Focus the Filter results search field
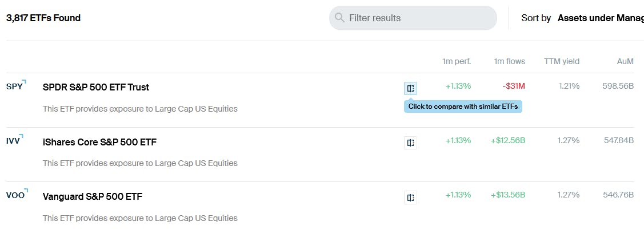 click(420, 18)
